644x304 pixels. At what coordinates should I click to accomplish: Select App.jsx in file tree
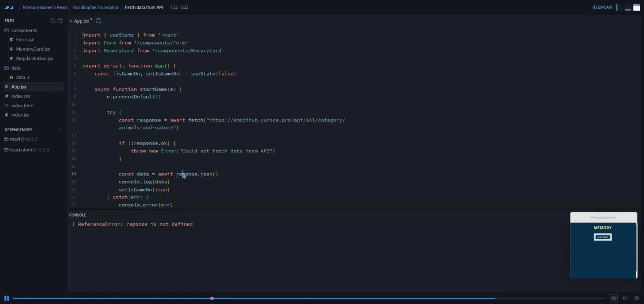tap(33, 87)
